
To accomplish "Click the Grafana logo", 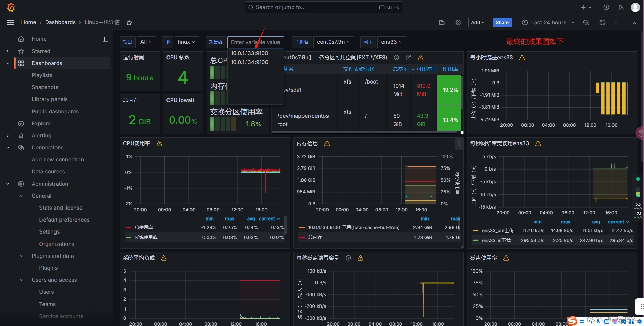I will coord(11,7).
